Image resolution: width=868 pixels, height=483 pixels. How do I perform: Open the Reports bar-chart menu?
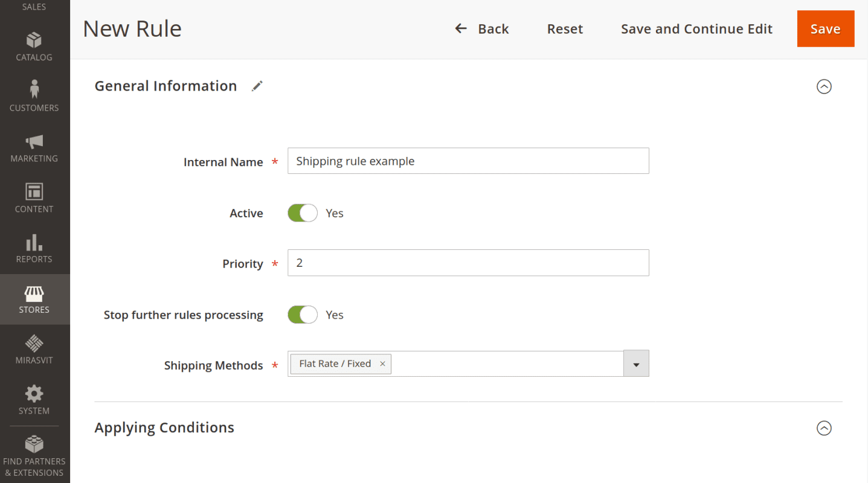pyautogui.click(x=34, y=249)
